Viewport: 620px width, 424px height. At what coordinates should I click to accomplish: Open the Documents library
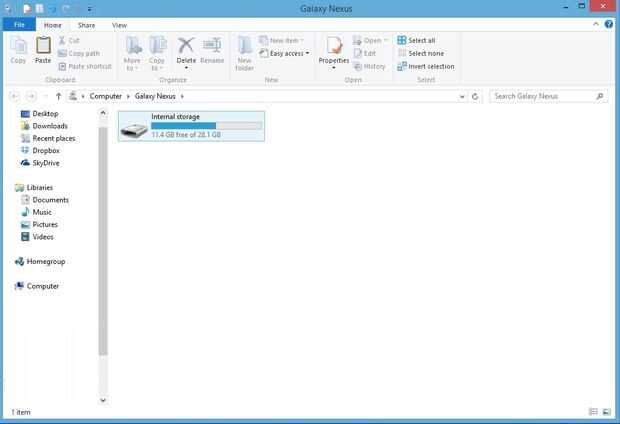[x=45, y=200]
